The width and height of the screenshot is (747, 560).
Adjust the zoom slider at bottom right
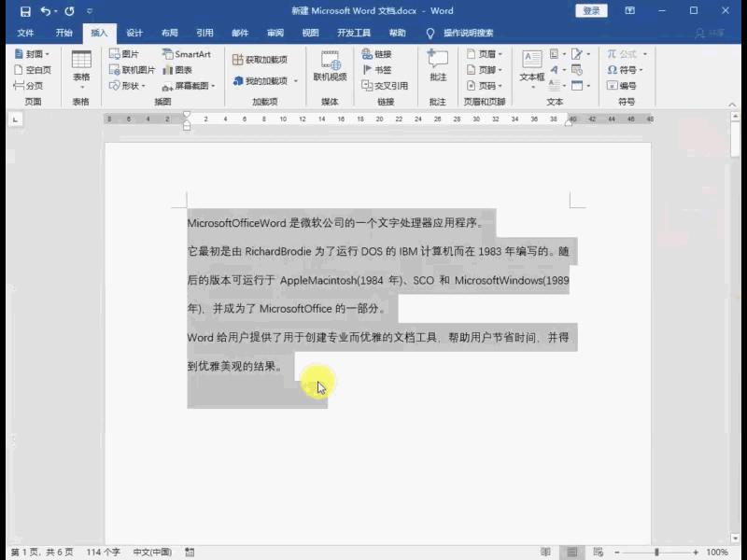point(657,552)
